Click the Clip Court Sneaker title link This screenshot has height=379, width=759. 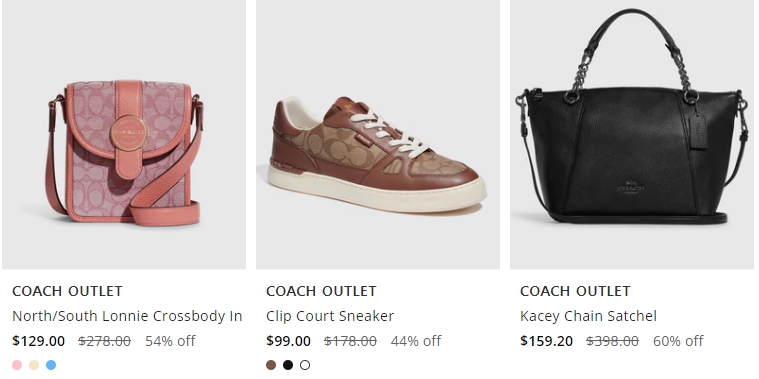pos(330,316)
